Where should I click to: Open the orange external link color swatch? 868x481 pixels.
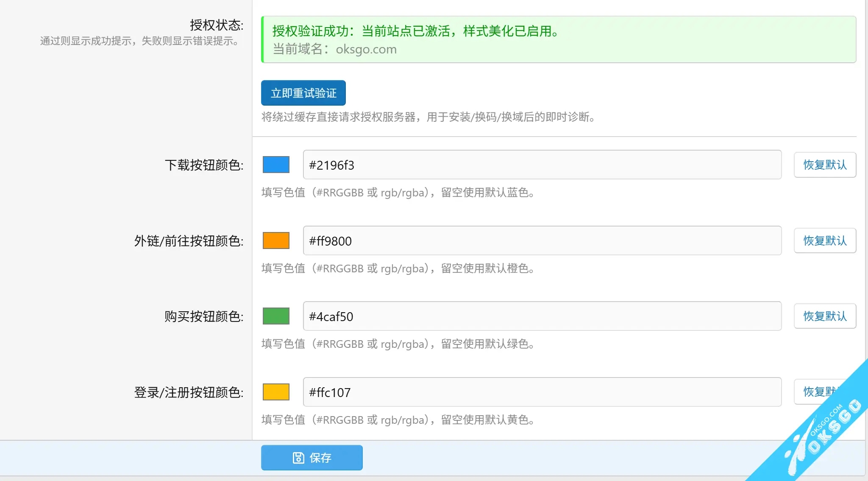[276, 240]
